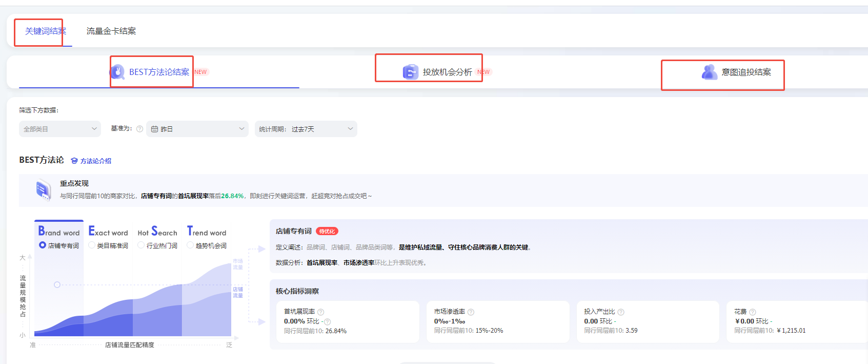
Task: Click the circle marker on the traffic chart
Action: [57, 284]
